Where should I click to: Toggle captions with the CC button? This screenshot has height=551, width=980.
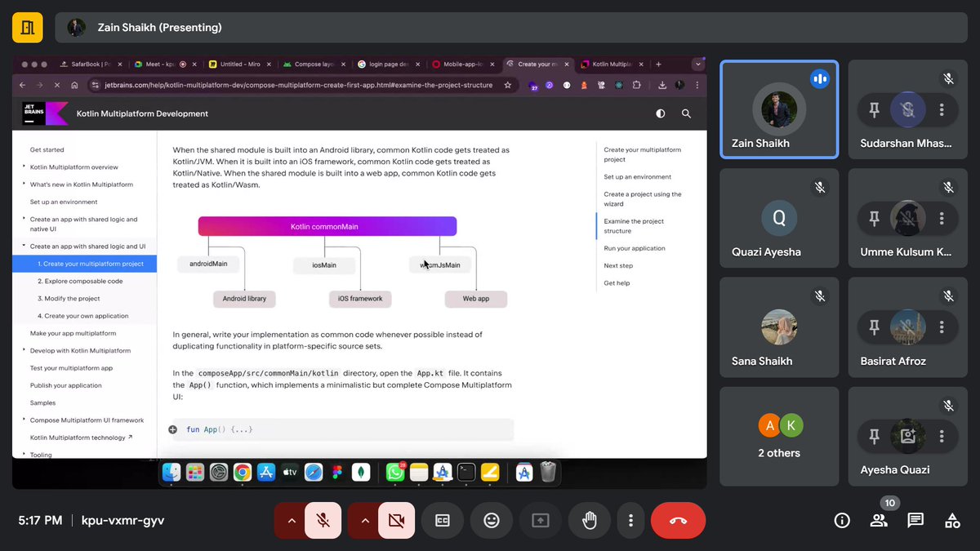pyautogui.click(x=443, y=520)
